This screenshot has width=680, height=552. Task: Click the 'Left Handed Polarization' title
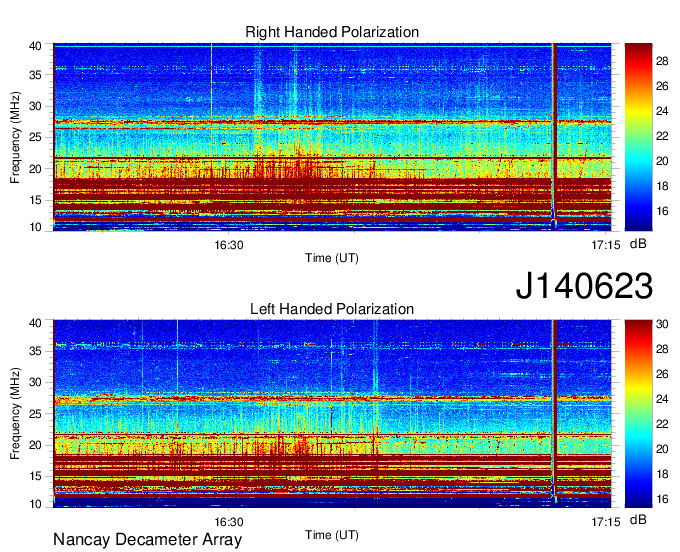332,309
